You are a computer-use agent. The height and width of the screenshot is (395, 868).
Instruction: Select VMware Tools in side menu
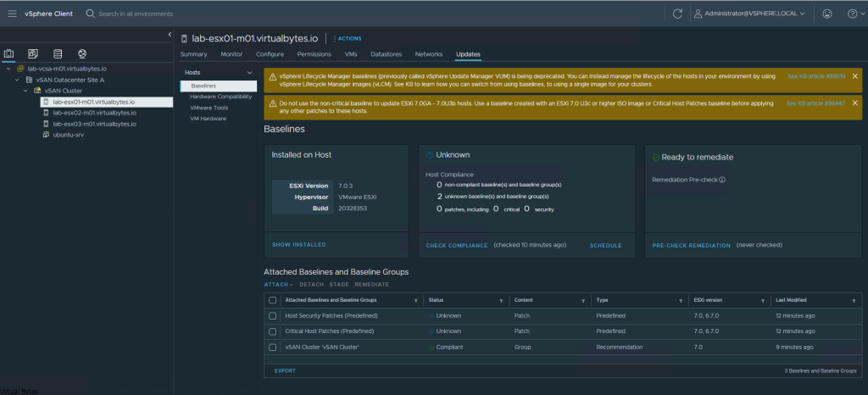tap(209, 108)
